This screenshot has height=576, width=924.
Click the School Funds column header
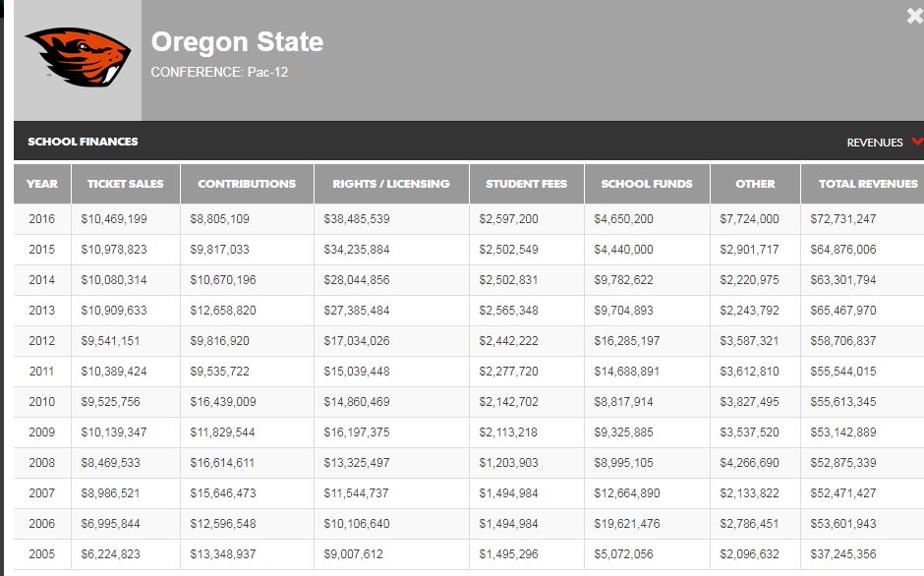pos(647,184)
